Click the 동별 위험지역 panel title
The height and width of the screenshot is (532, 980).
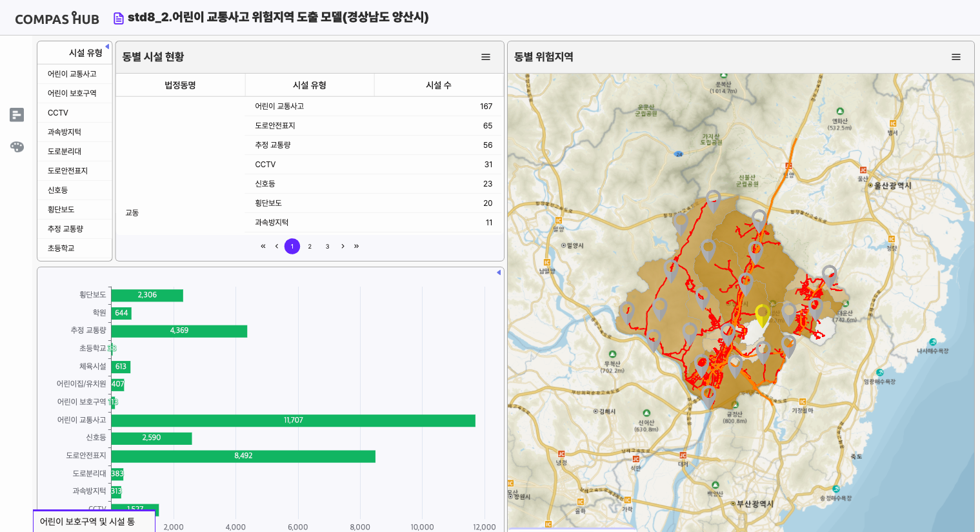point(544,57)
